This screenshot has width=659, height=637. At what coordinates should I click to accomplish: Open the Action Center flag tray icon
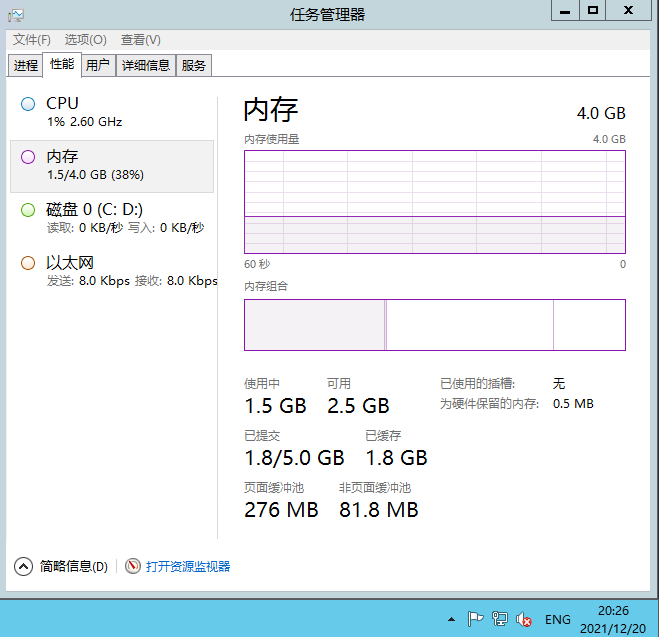tap(476, 619)
